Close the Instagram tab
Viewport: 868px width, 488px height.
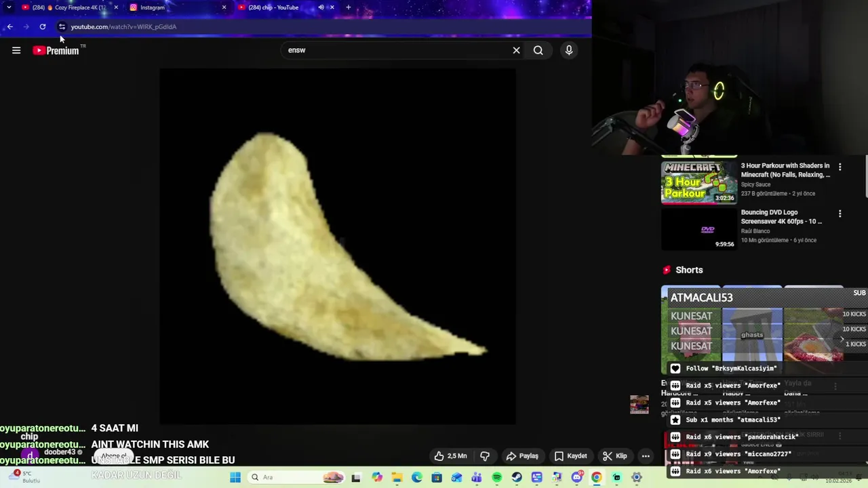[x=224, y=7]
